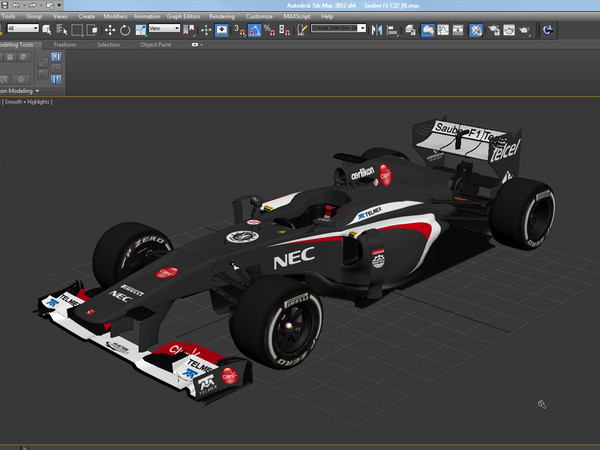Toggle the Percent Snap icon

[269, 30]
